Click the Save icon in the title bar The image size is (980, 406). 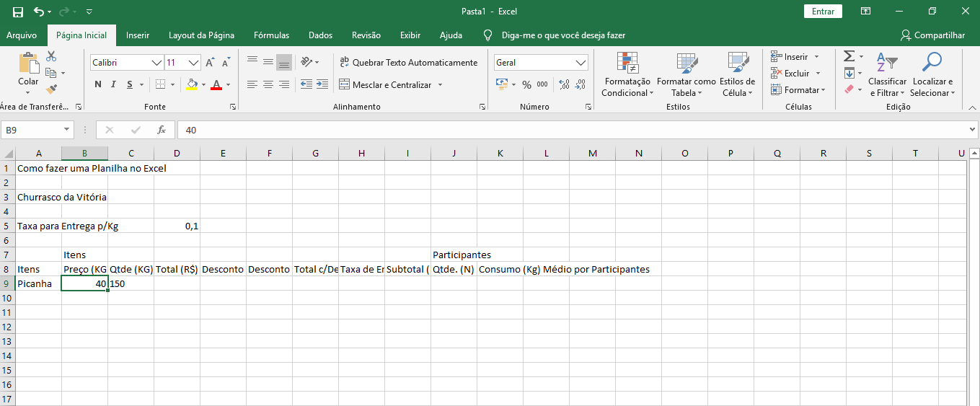click(x=18, y=12)
